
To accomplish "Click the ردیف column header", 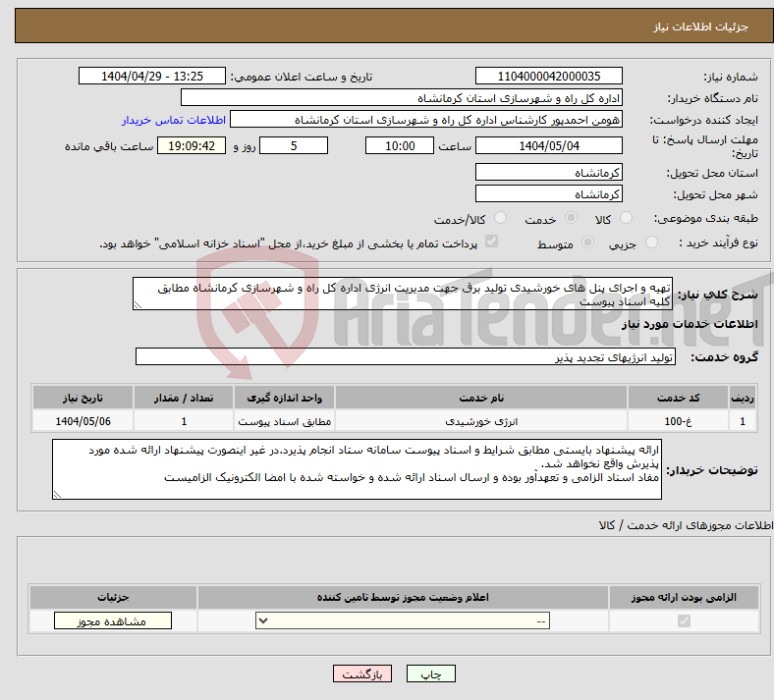I will (743, 398).
